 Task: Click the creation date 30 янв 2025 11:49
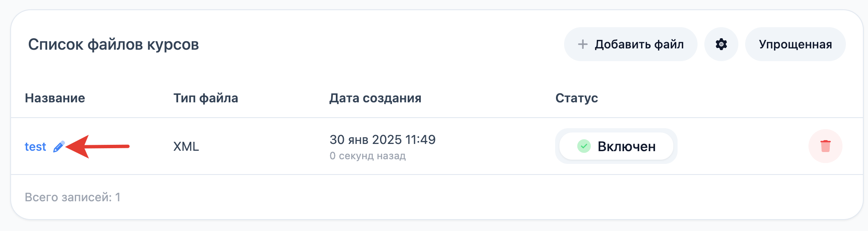(382, 140)
